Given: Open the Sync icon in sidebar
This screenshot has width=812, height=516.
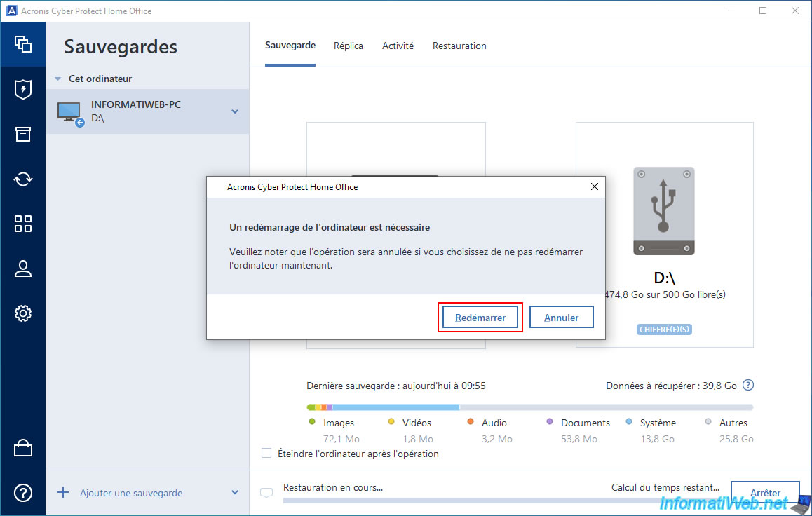Looking at the screenshot, I should coord(23,179).
